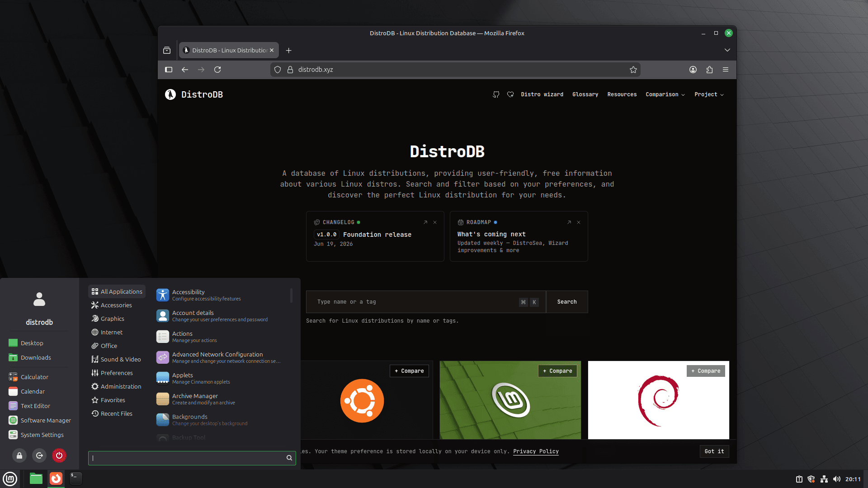Select Sound & Video category
The width and height of the screenshot is (868, 488).
[x=117, y=359]
